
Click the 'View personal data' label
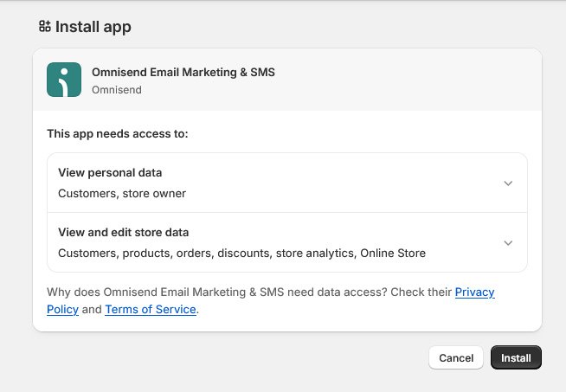click(110, 172)
